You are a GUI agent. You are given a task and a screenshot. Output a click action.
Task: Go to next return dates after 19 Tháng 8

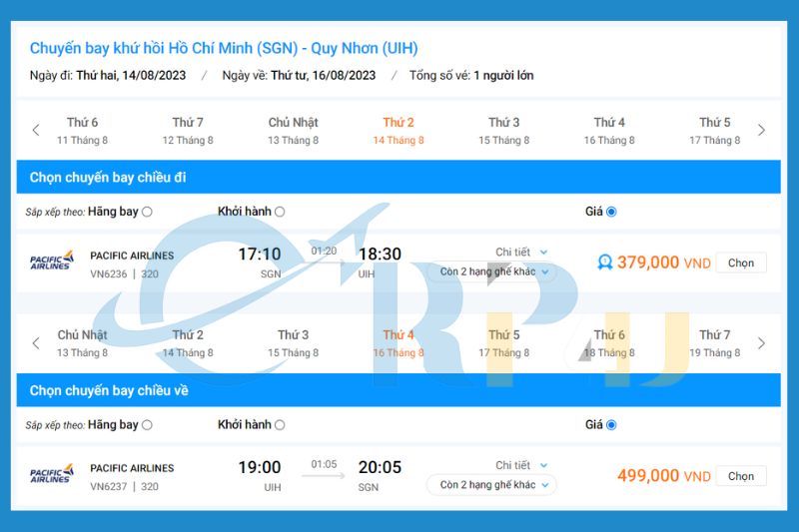[761, 343]
